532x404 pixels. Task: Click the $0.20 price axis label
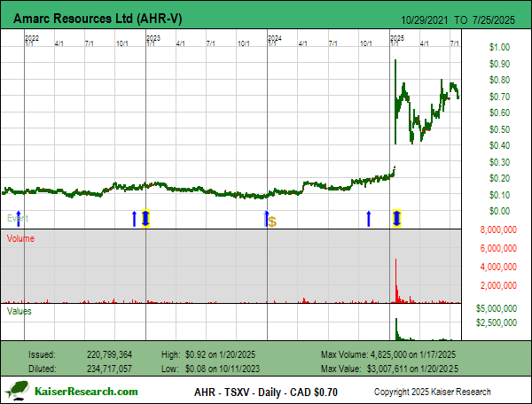[x=499, y=178]
